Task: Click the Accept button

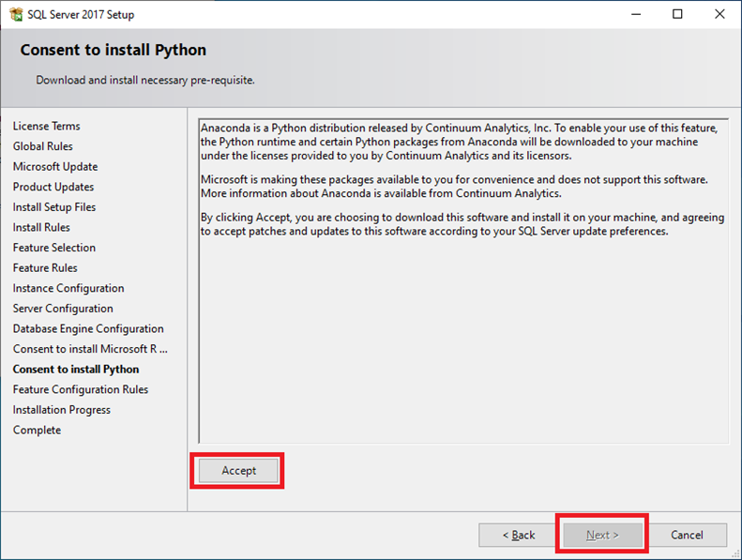Action: (x=238, y=471)
